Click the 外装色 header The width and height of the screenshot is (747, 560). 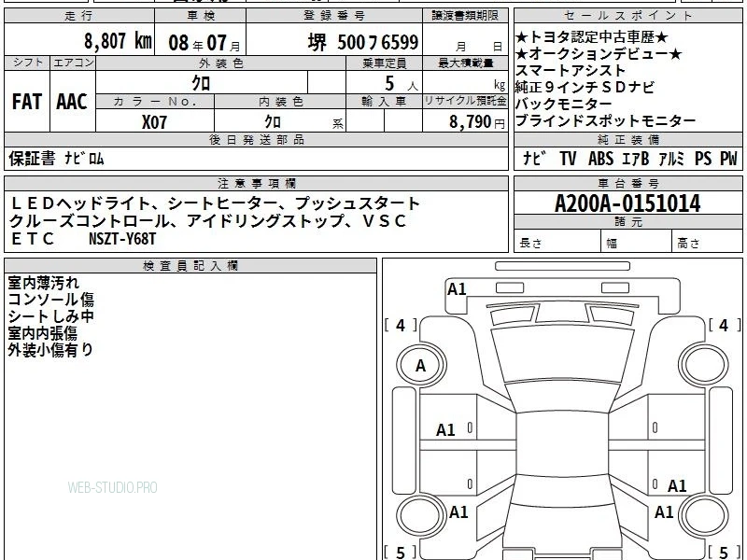pyautogui.click(x=220, y=63)
